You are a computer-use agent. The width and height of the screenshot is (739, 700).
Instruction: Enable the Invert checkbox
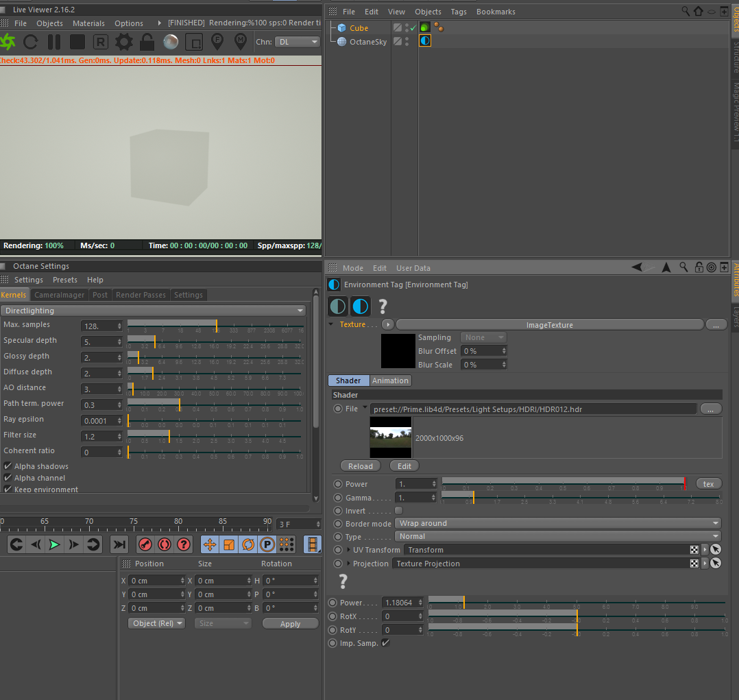[399, 511]
